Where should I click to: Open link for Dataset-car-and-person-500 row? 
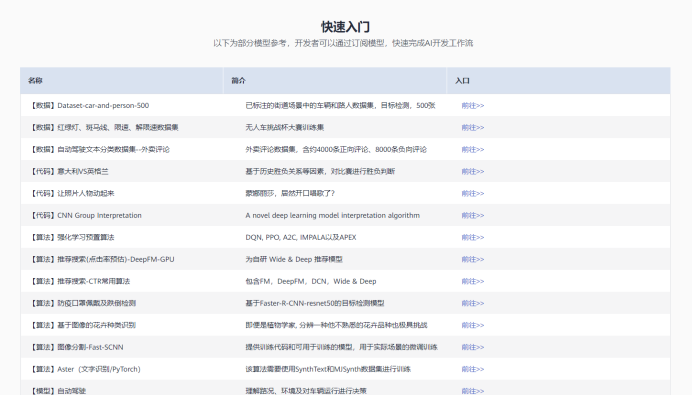pos(473,106)
